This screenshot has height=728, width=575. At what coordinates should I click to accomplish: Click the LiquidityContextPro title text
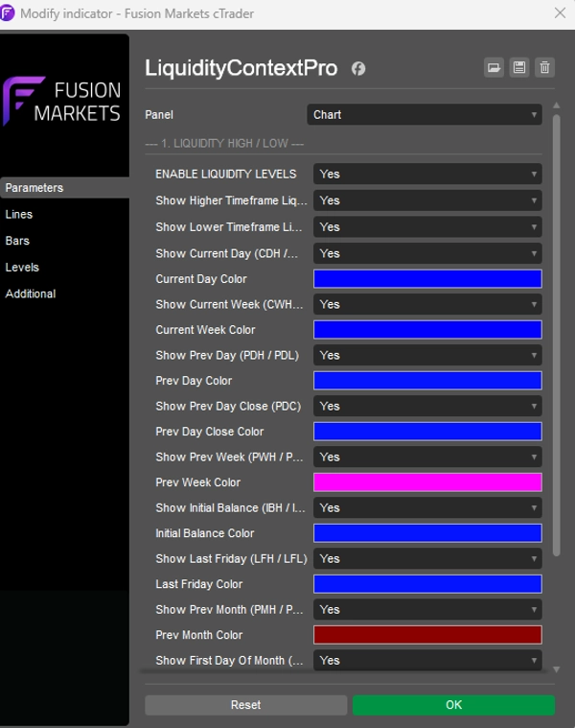coord(241,68)
